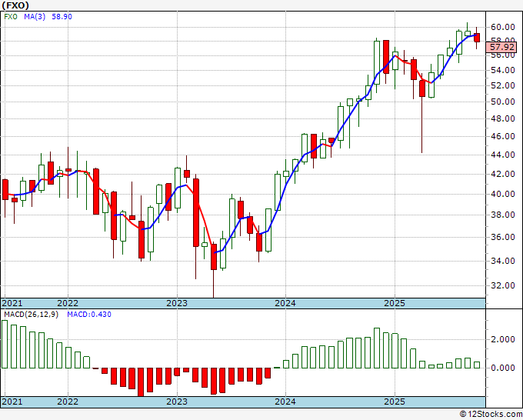
Task: Click the 52.00 price axis label
Action: [503, 85]
